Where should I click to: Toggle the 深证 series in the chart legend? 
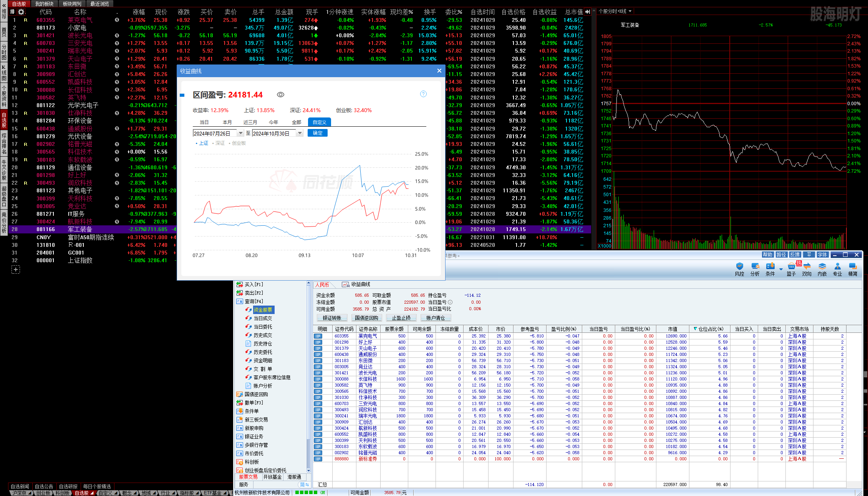(x=219, y=143)
